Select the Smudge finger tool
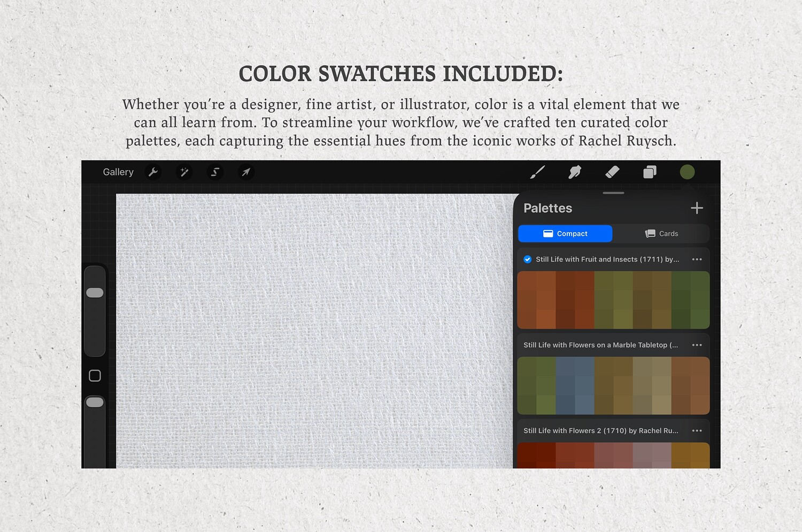Screen dimensions: 802x532 pyautogui.click(x=575, y=172)
